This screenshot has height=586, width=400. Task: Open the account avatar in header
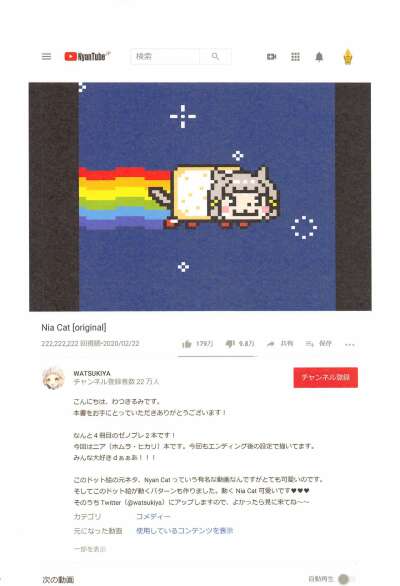(348, 57)
